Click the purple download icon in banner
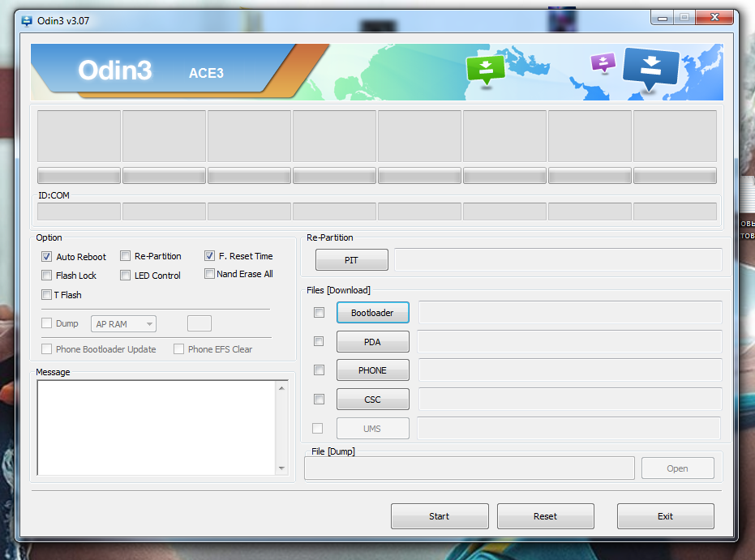 [x=603, y=62]
